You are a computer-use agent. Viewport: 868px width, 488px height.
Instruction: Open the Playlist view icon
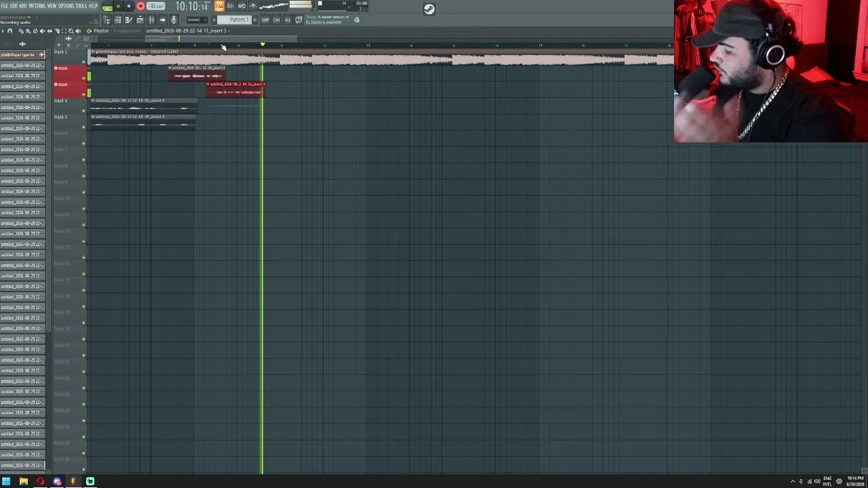(106, 20)
